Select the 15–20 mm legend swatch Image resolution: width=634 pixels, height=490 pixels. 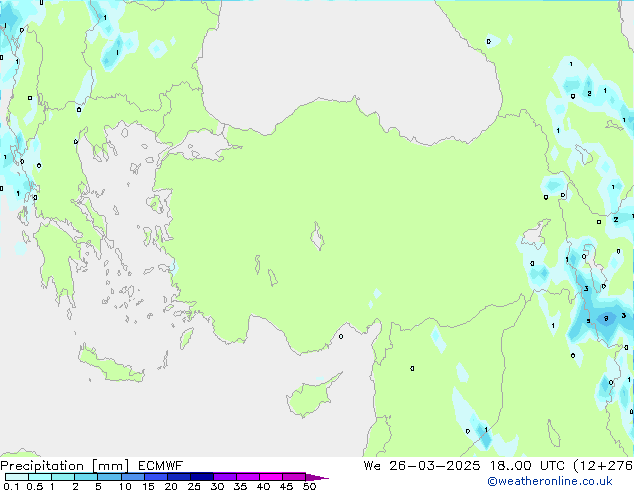point(156,477)
